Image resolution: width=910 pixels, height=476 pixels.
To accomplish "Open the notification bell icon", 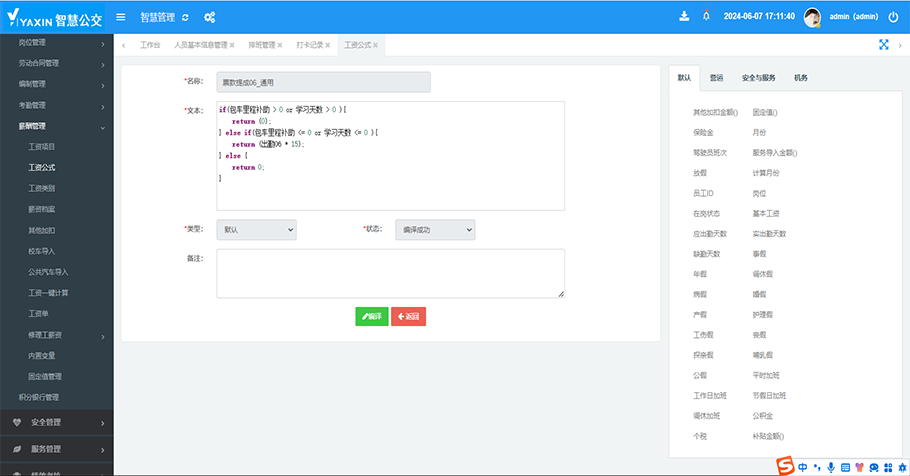I will pyautogui.click(x=707, y=16).
